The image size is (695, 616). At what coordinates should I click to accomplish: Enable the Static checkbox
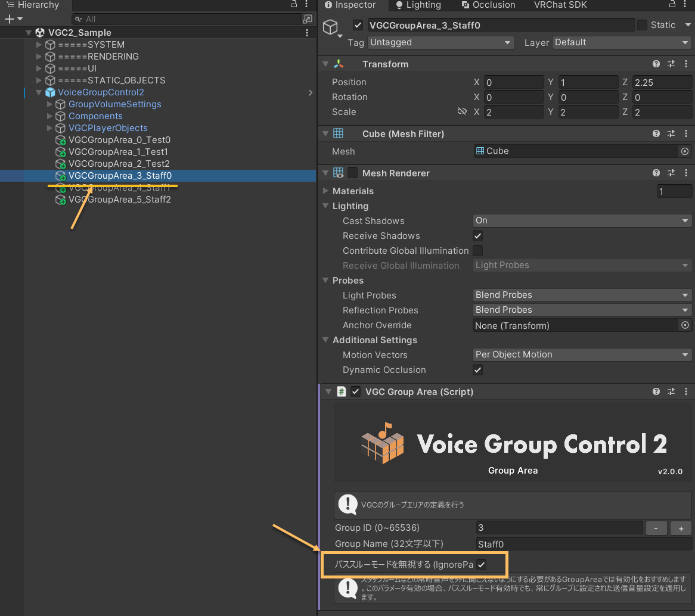pyautogui.click(x=642, y=25)
